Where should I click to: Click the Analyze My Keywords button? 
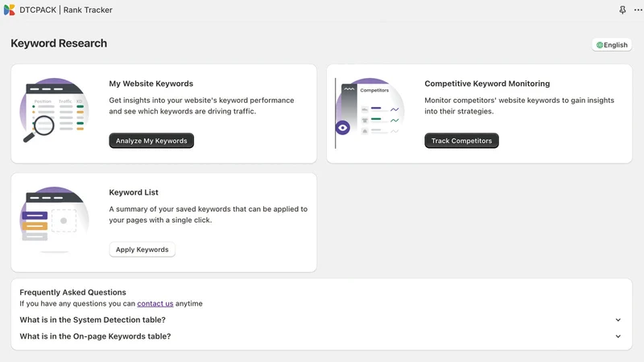point(151,140)
